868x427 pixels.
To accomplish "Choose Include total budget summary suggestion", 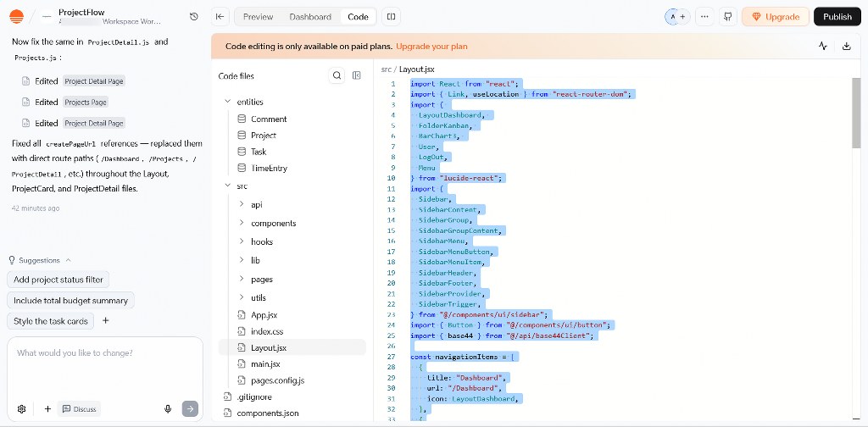I will pos(71,300).
